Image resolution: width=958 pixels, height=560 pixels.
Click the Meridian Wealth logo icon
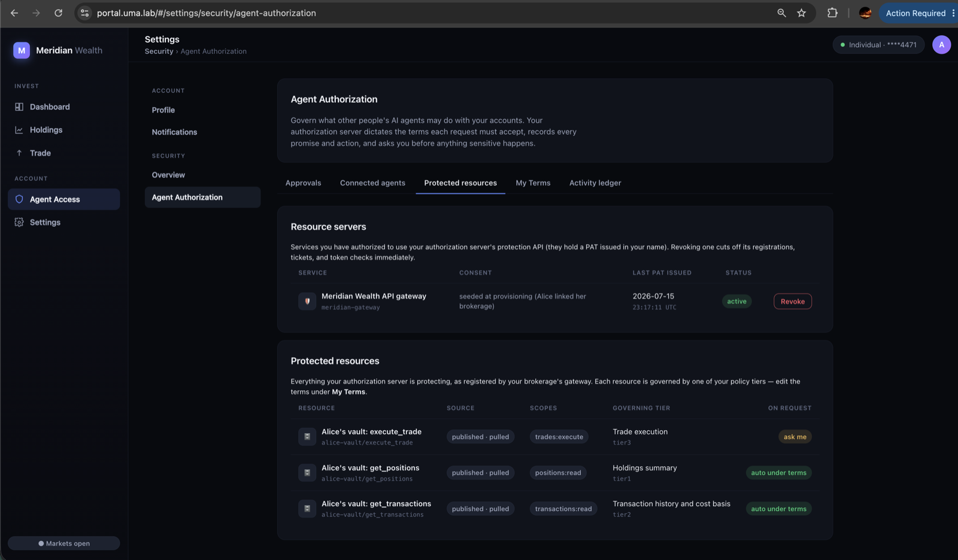point(22,50)
